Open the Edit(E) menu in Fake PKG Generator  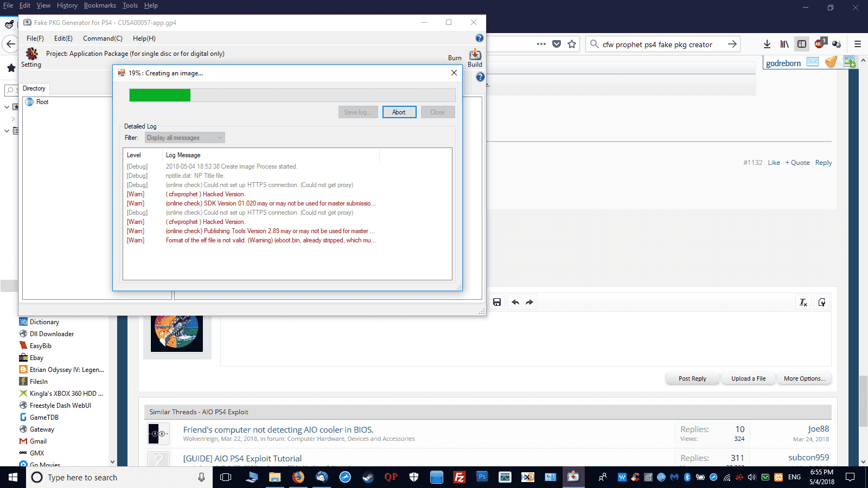[x=63, y=38]
